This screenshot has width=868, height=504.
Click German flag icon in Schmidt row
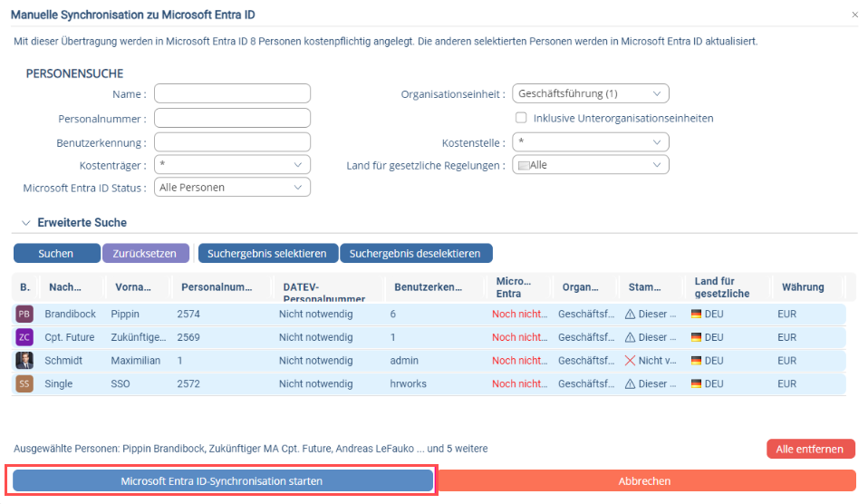pyautogui.click(x=697, y=361)
